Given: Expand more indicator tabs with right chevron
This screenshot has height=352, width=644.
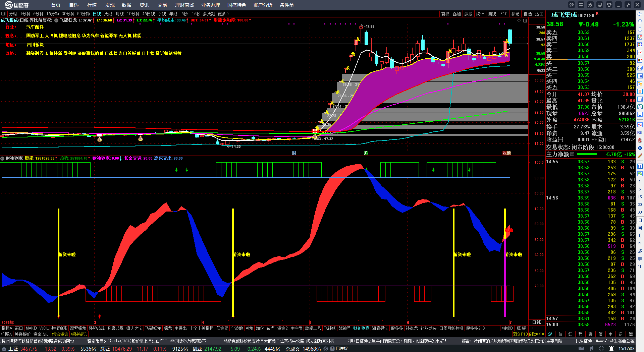Looking at the screenshot, I should [x=484, y=328].
